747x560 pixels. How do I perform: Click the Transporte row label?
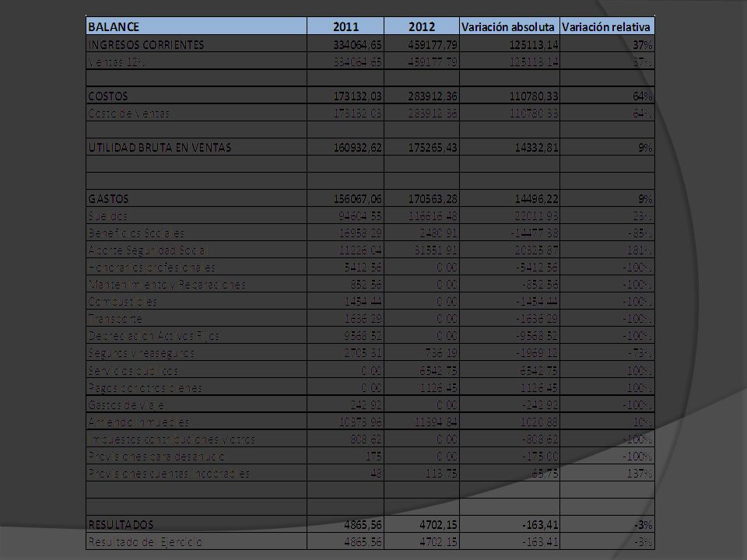115,319
